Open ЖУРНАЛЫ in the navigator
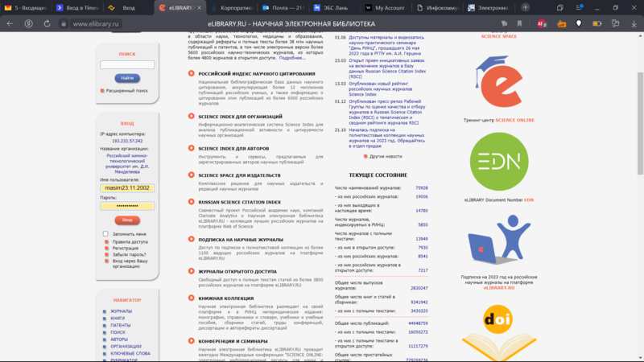The image size is (644, 362). [122, 311]
